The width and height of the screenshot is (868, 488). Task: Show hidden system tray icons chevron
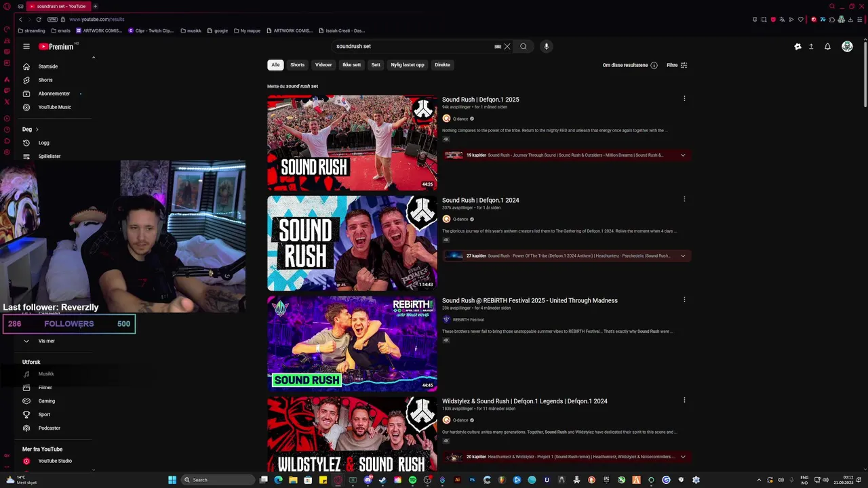click(759, 480)
